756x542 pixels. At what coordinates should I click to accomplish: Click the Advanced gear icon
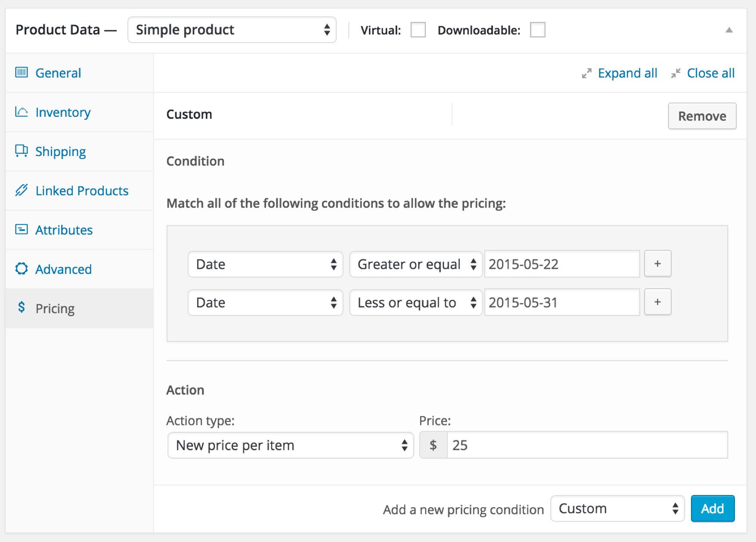(x=22, y=269)
